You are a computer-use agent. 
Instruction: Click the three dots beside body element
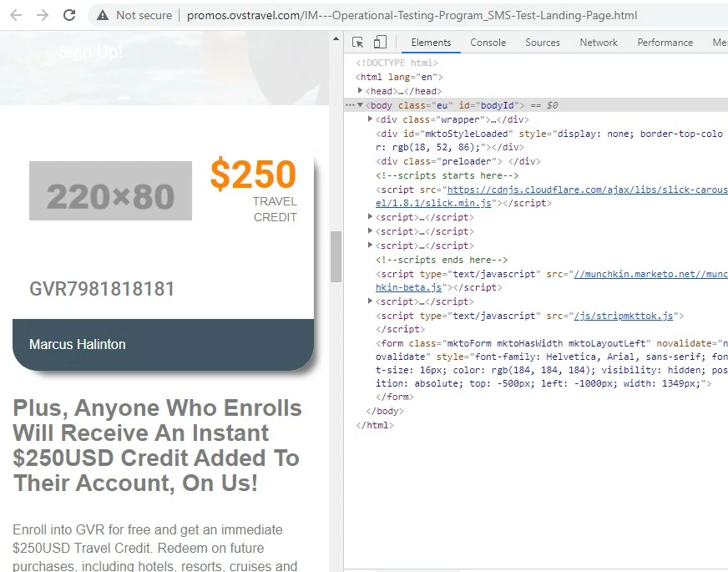point(350,105)
